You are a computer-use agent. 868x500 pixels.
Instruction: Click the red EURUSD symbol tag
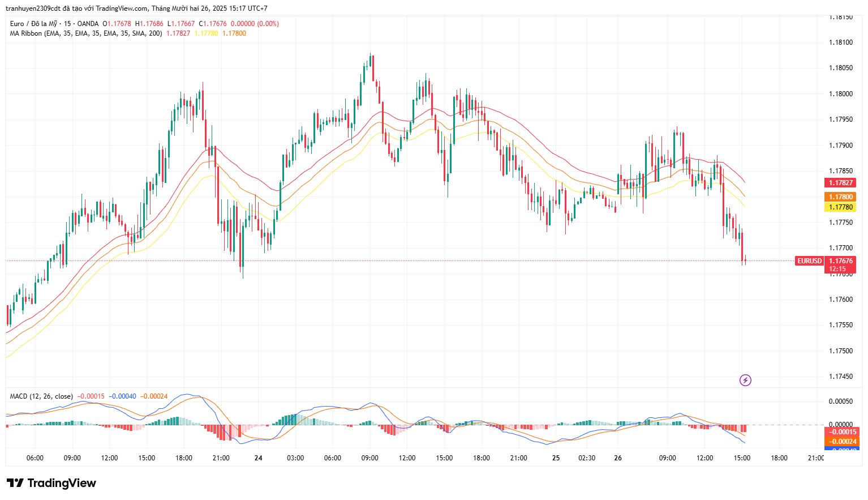809,261
